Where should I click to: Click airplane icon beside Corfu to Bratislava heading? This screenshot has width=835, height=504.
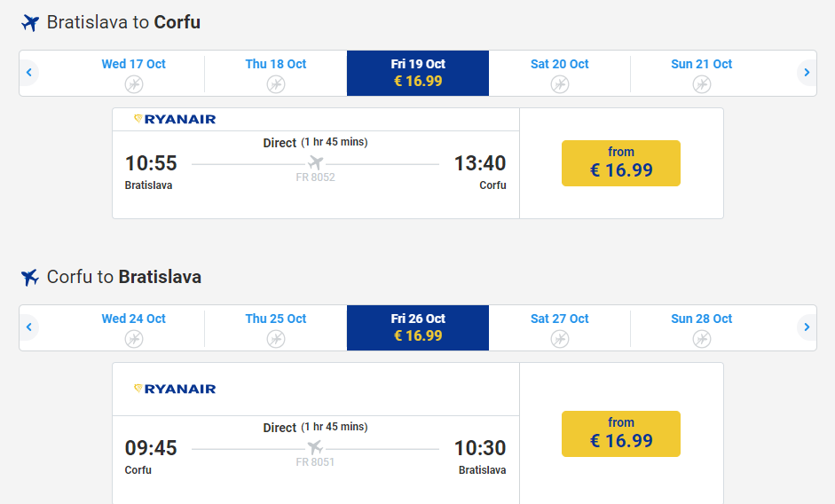[x=31, y=278]
